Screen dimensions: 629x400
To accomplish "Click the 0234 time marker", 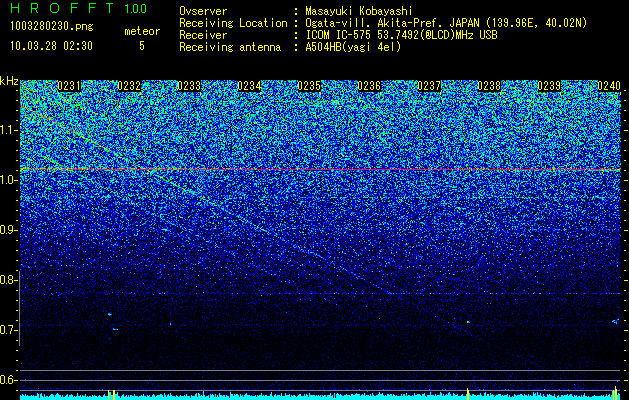I will [x=249, y=86].
